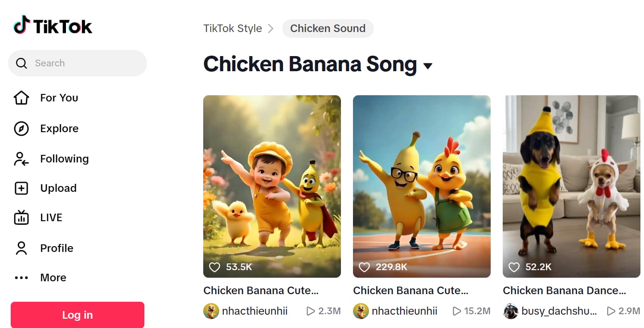The image size is (644, 328).
Task: Click the TikTok logo
Action: click(52, 26)
